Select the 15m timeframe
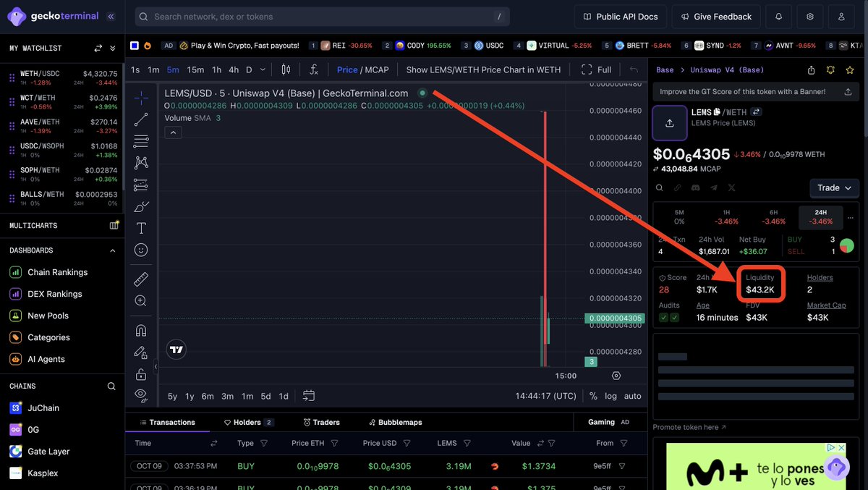 point(195,69)
